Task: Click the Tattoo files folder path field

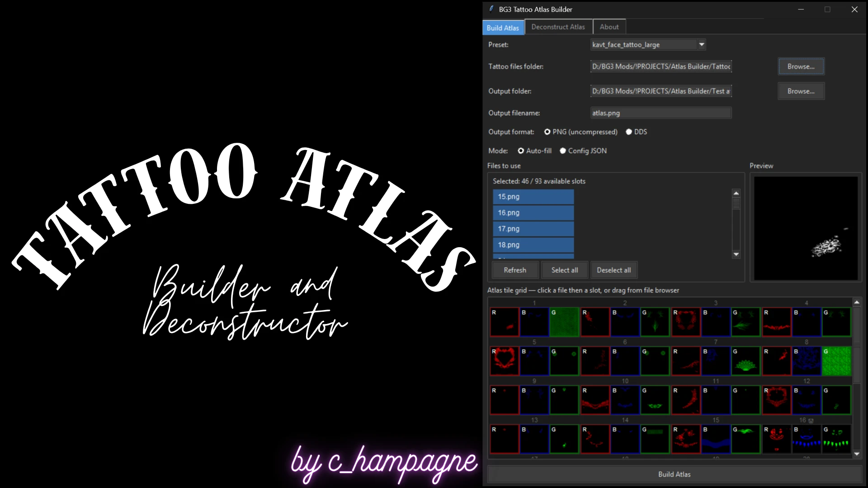Action: 661,66
